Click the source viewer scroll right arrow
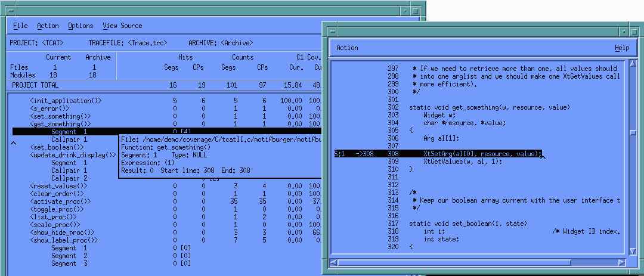This screenshot has width=644, height=276. [621, 261]
